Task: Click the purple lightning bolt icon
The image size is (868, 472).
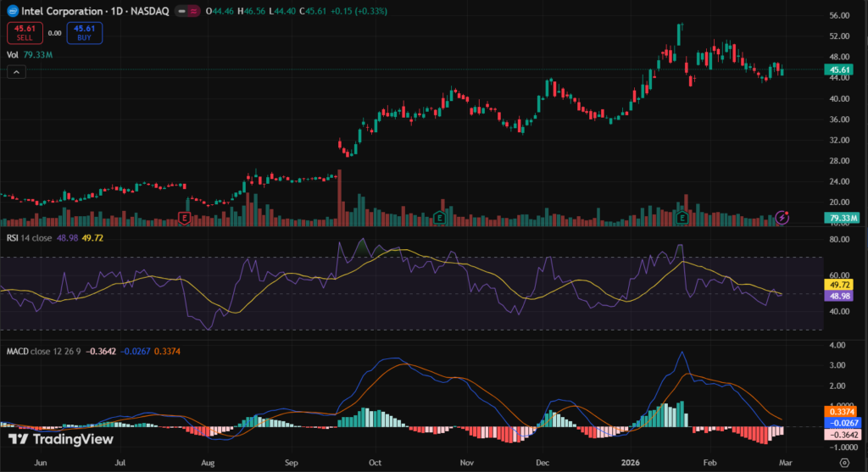Action: (x=782, y=218)
